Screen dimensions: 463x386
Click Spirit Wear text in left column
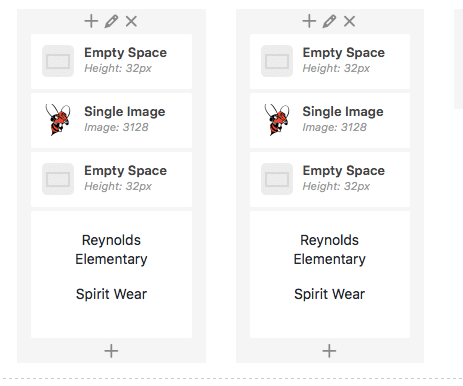111,294
